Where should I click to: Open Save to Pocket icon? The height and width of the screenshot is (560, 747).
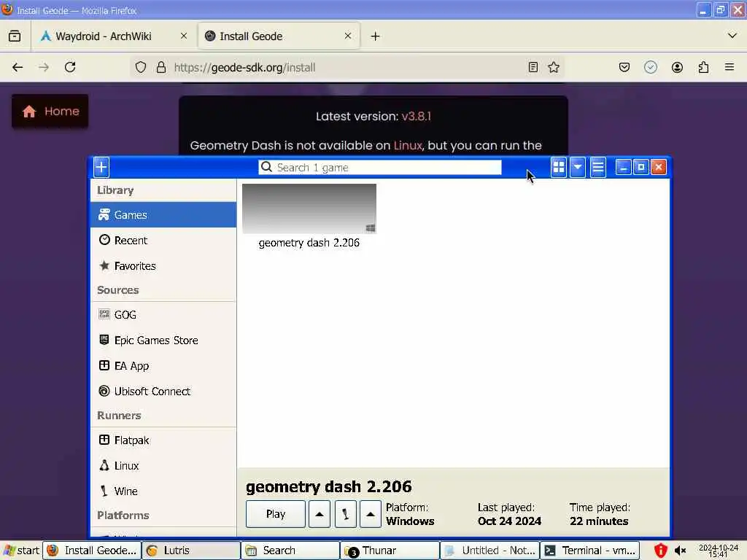point(624,67)
